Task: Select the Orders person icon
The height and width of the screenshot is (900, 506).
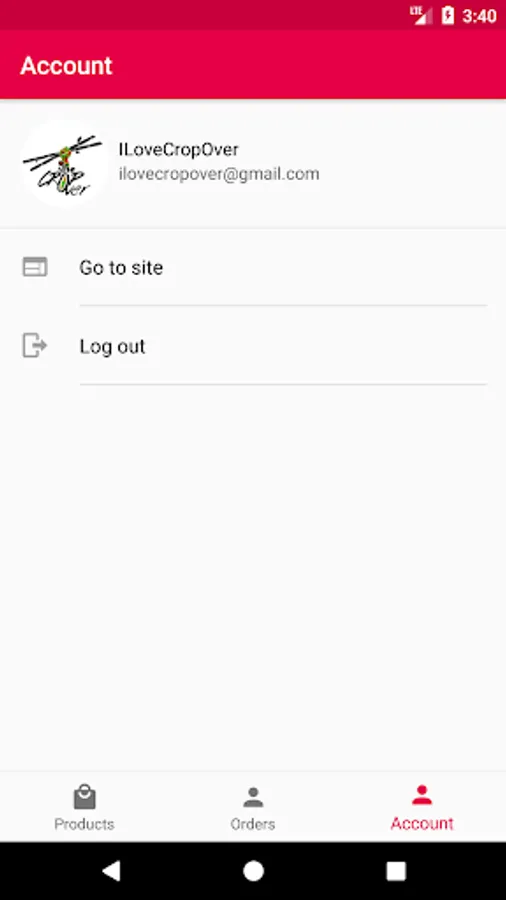Action: [253, 797]
